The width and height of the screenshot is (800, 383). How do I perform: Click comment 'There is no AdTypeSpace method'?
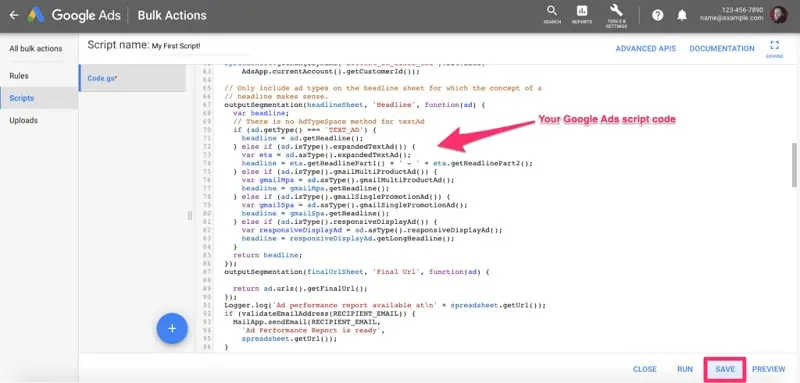(x=329, y=121)
